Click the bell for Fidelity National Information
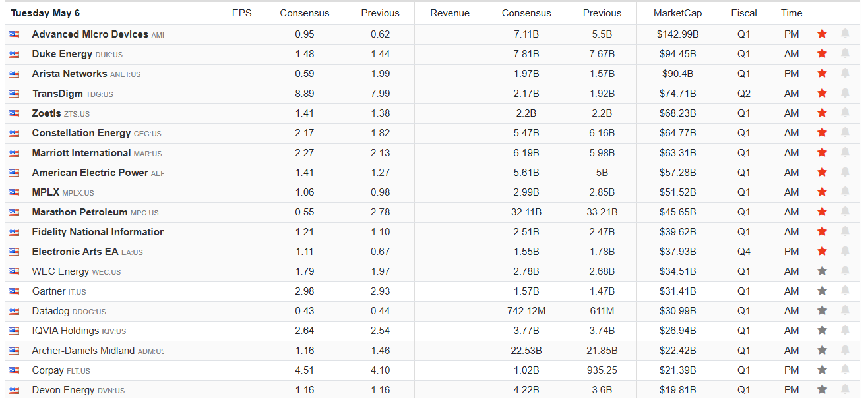Screen dimensions: 868x398 pos(845,231)
